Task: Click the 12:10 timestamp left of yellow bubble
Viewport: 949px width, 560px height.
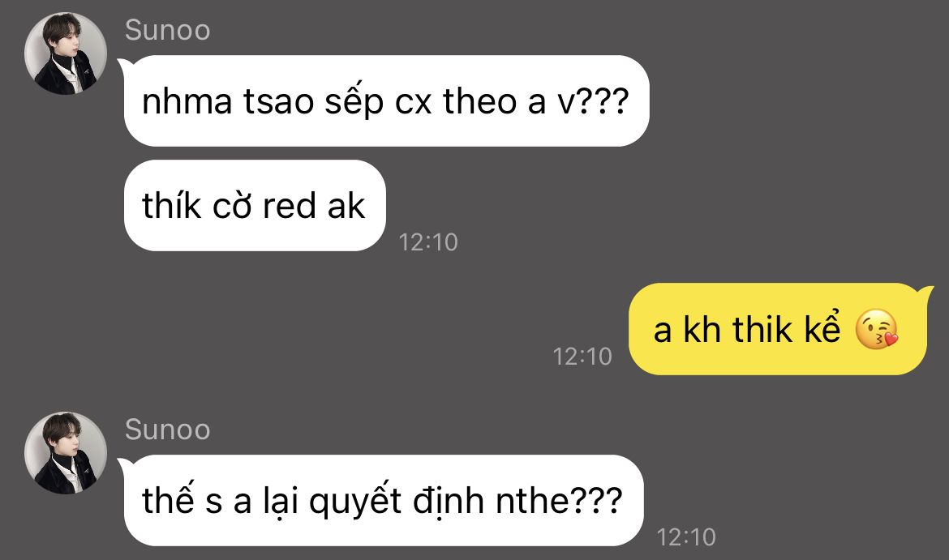Action: tap(582, 357)
